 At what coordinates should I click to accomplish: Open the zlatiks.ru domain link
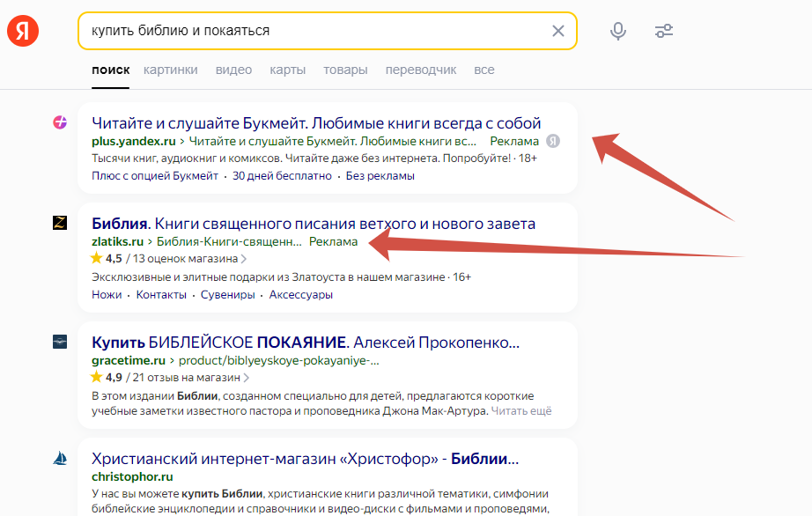click(x=117, y=241)
